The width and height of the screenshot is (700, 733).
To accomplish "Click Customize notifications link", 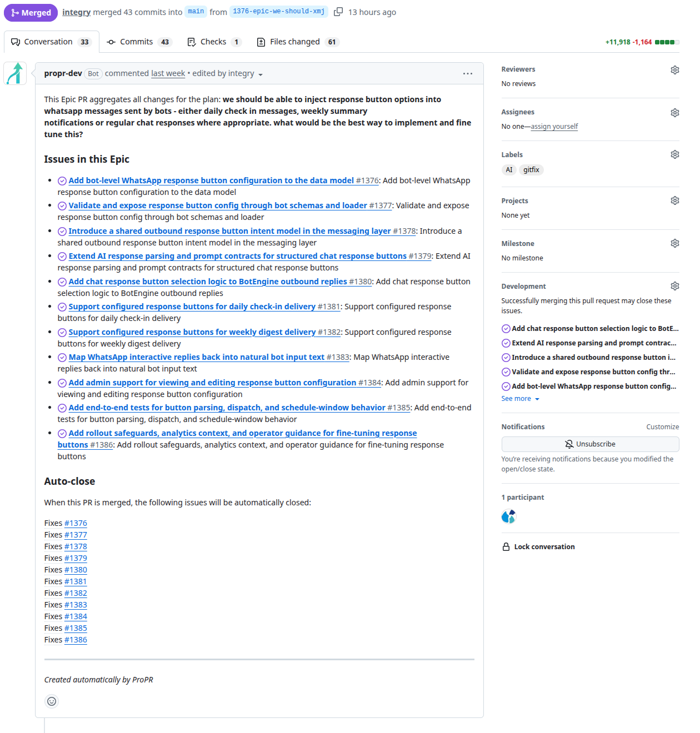I will click(662, 427).
